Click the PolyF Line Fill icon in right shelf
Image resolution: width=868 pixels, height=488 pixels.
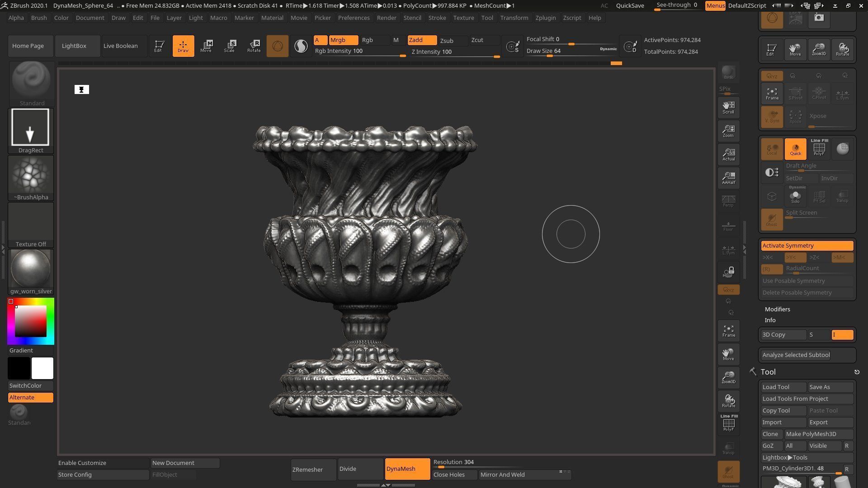pos(728,423)
